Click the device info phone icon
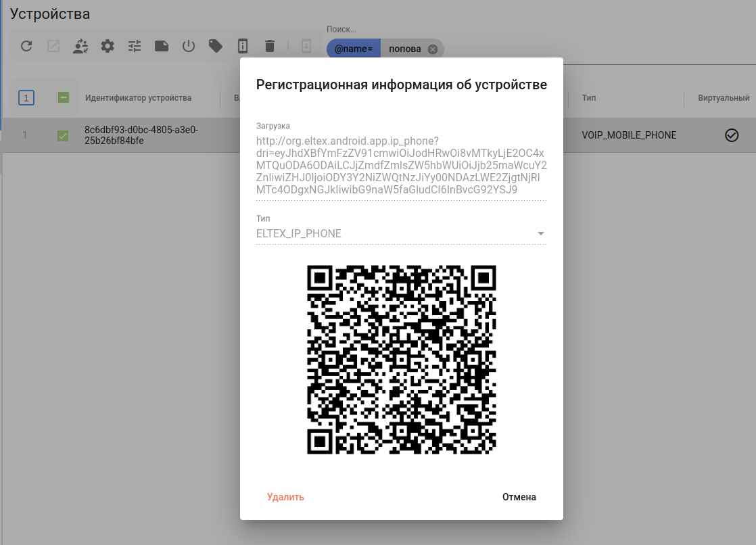756x545 pixels. tap(243, 46)
